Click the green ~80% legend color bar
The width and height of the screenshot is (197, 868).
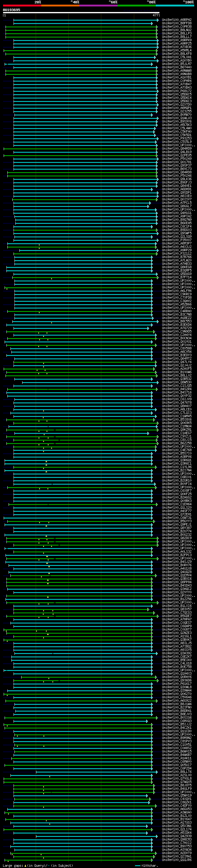(136, 6)
